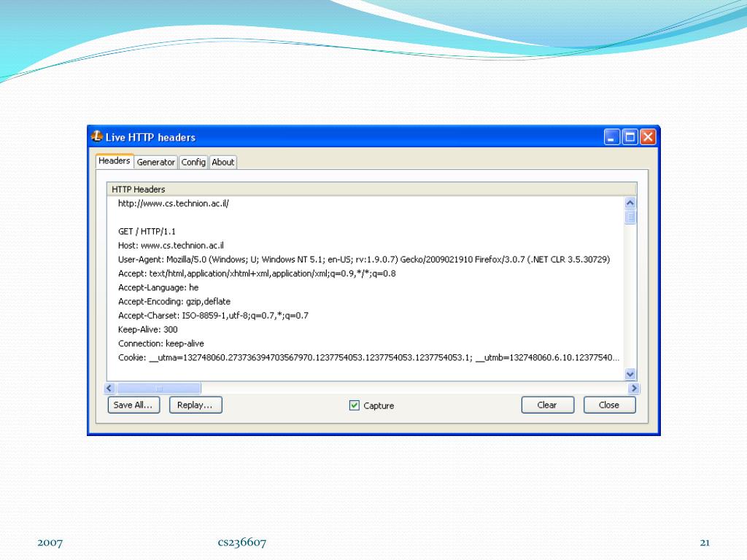This screenshot has height=560, width=747.
Task: Select the http://www.cs.technion.ac.il/ URL line
Action: pyautogui.click(x=174, y=203)
